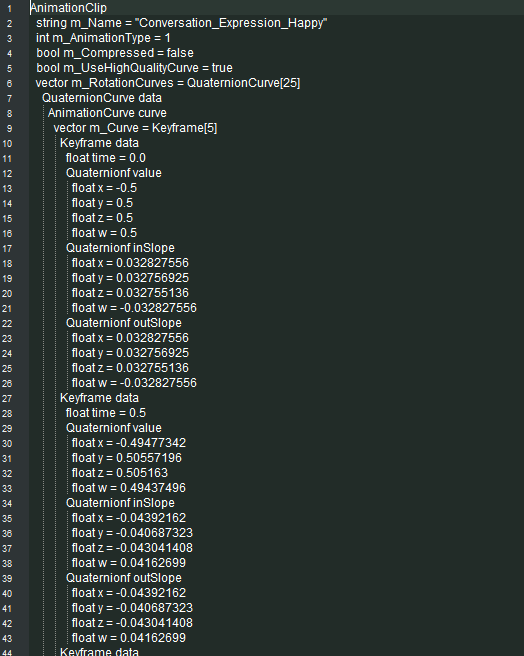This screenshot has height=656, width=524.
Task: Select the m_Curve = Keyframe[5] line
Action: pyautogui.click(x=135, y=128)
